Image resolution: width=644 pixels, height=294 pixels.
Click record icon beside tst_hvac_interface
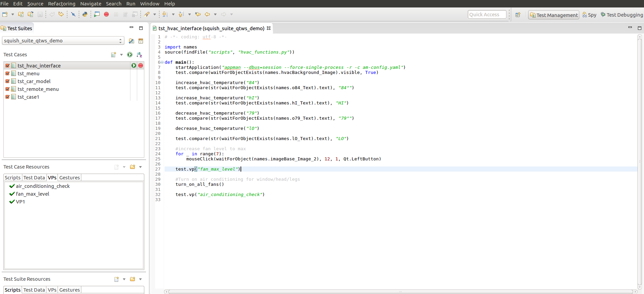pyautogui.click(x=141, y=65)
